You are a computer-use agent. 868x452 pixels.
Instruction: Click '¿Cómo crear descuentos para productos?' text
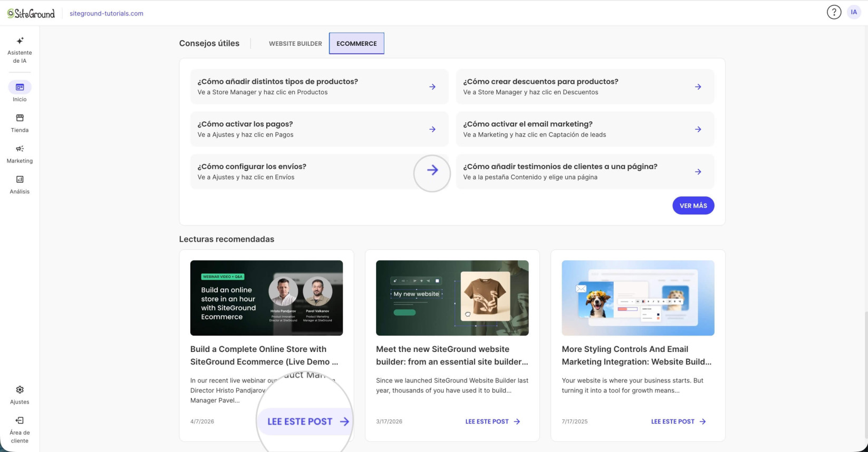[x=541, y=82]
